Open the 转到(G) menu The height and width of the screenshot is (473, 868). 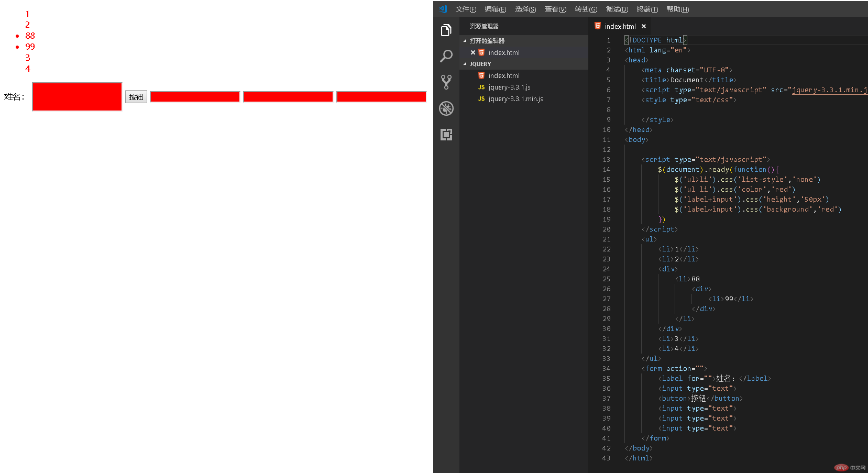tap(586, 9)
